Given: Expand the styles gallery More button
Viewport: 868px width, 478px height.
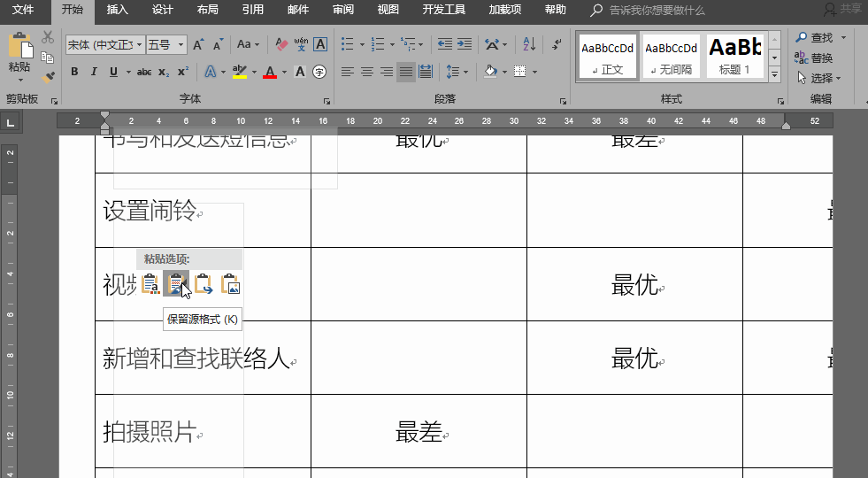Looking at the screenshot, I should 774,73.
